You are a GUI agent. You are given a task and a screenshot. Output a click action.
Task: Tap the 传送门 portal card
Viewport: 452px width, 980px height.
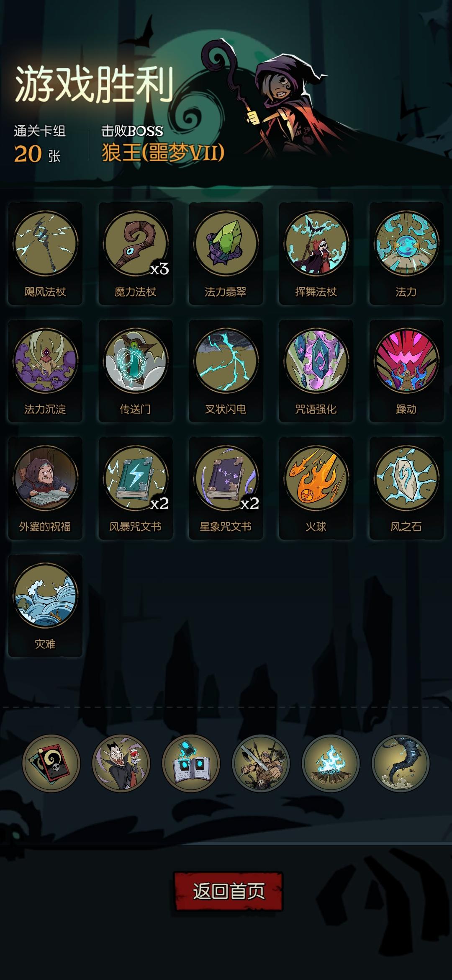pyautogui.click(x=136, y=371)
